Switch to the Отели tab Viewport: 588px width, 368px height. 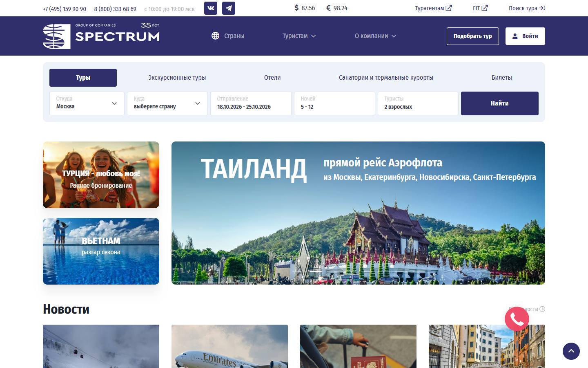(x=272, y=78)
